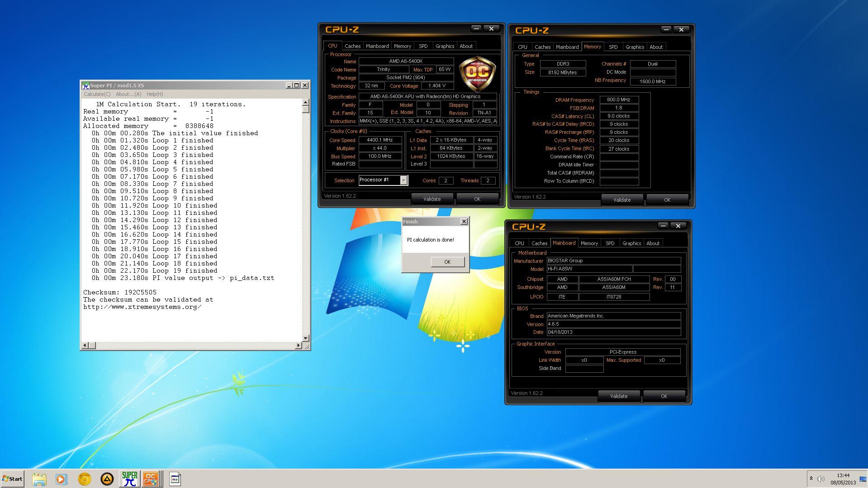This screenshot has height=488, width=868.
Task: Click Super PI vertical scrollbar down arrow
Action: pyautogui.click(x=306, y=338)
